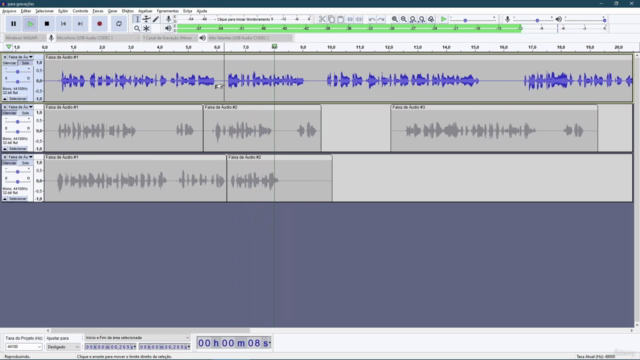Open the Arquivo menu

tap(9, 11)
